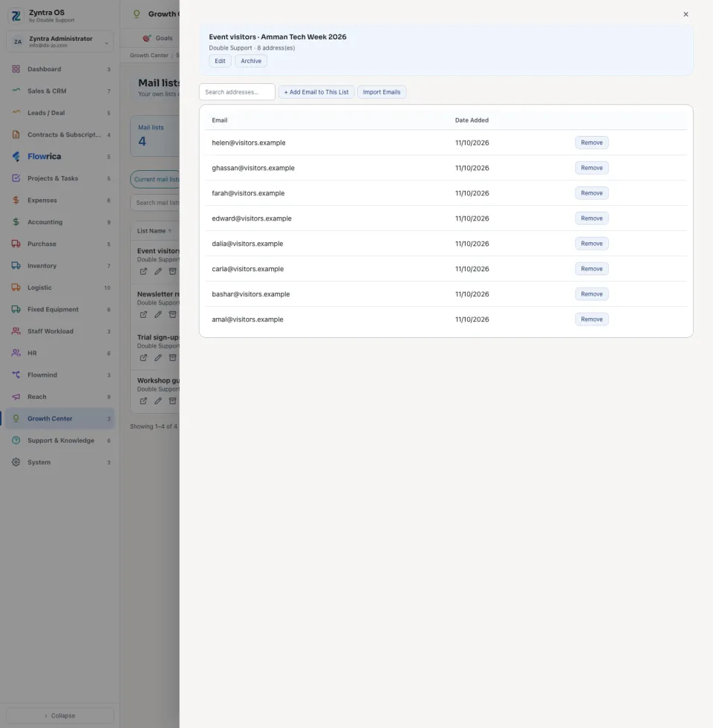The width and height of the screenshot is (713, 728).
Task: Click Trial sign-ups list name
Action: point(158,337)
